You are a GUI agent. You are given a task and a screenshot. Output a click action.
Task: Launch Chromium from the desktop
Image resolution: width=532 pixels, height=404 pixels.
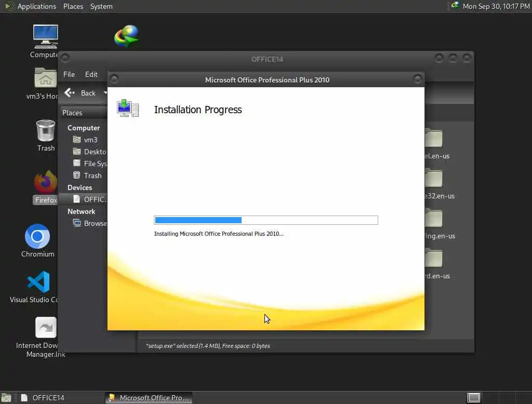click(37, 236)
